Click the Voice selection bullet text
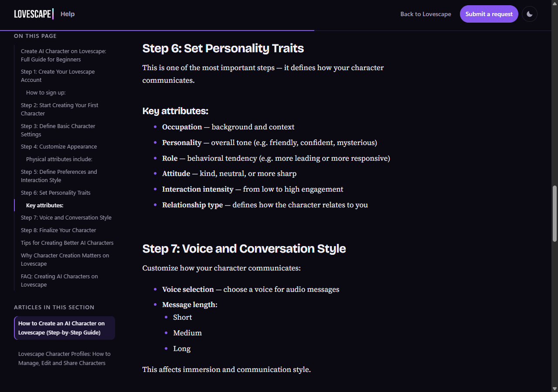The image size is (558, 392). (x=251, y=290)
